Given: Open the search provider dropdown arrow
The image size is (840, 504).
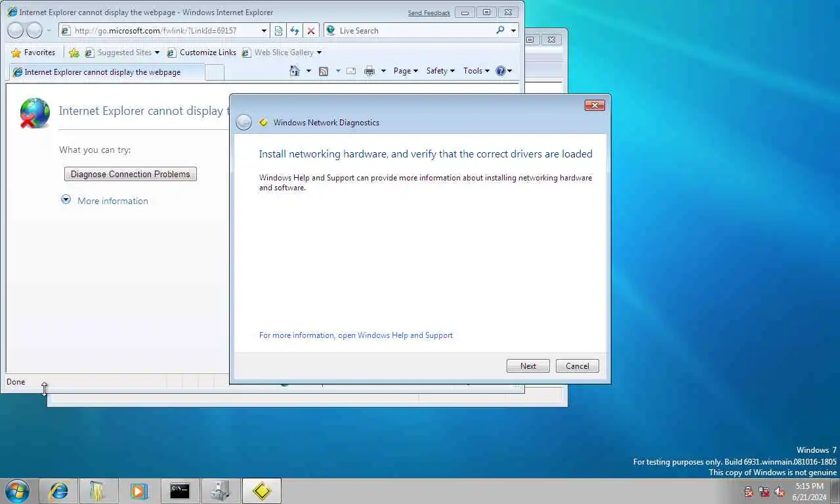Looking at the screenshot, I should point(513,30).
